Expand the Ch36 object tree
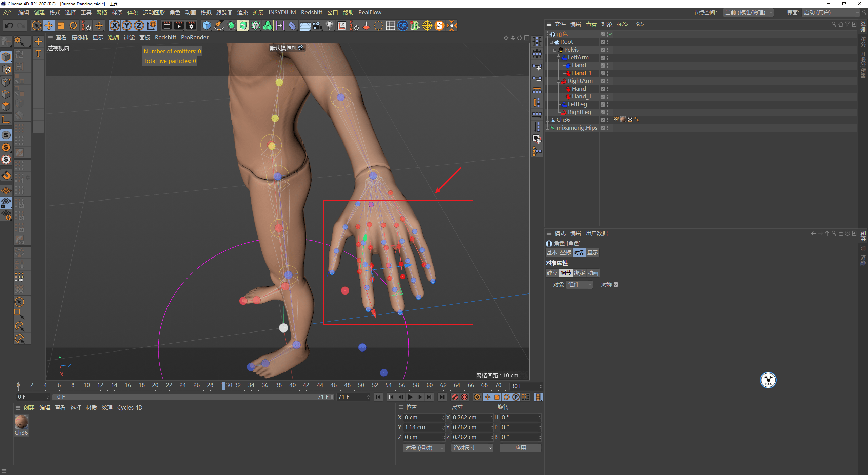Screen dimensions: 868x475 (548, 120)
